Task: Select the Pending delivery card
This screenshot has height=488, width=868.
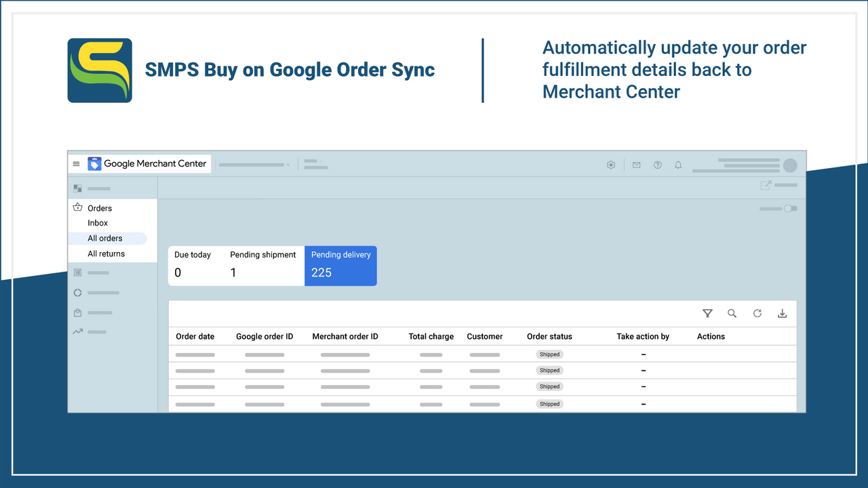Action: (x=340, y=266)
